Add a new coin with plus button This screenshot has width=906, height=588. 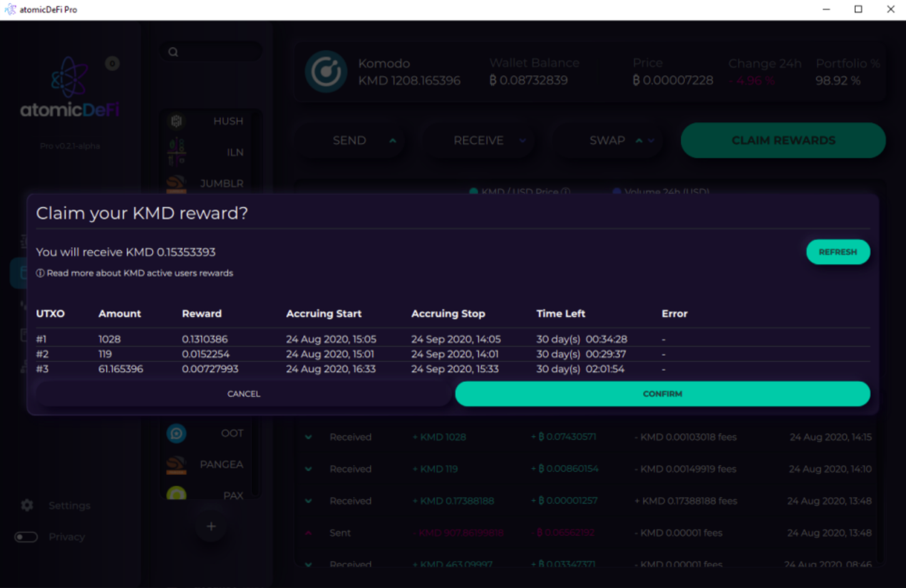click(x=211, y=526)
